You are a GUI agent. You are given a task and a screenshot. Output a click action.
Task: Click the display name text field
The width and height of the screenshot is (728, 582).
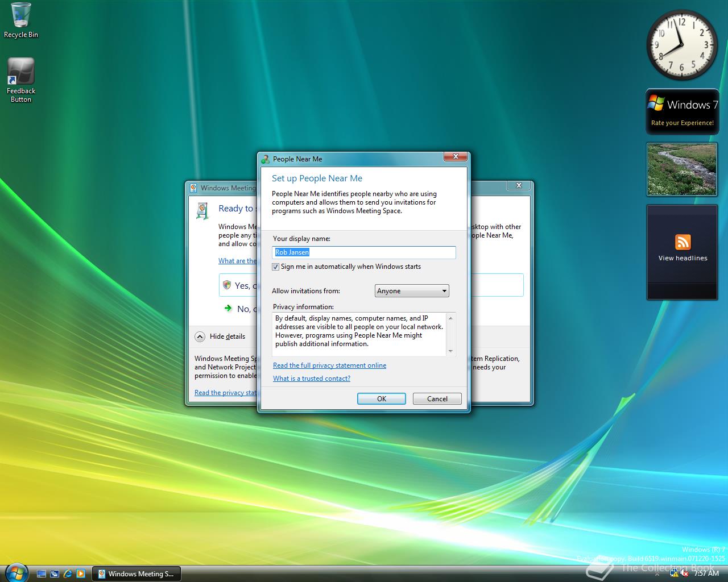pos(364,252)
